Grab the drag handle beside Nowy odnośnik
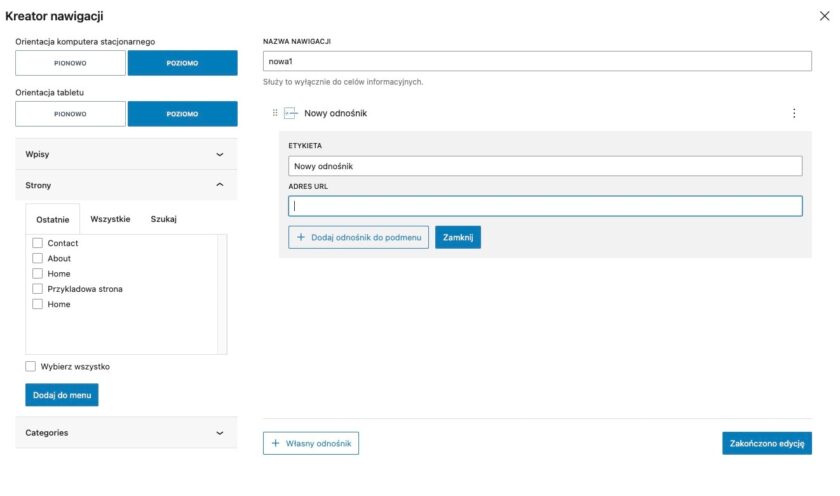Viewport: 840px width, 496px height. click(x=275, y=113)
